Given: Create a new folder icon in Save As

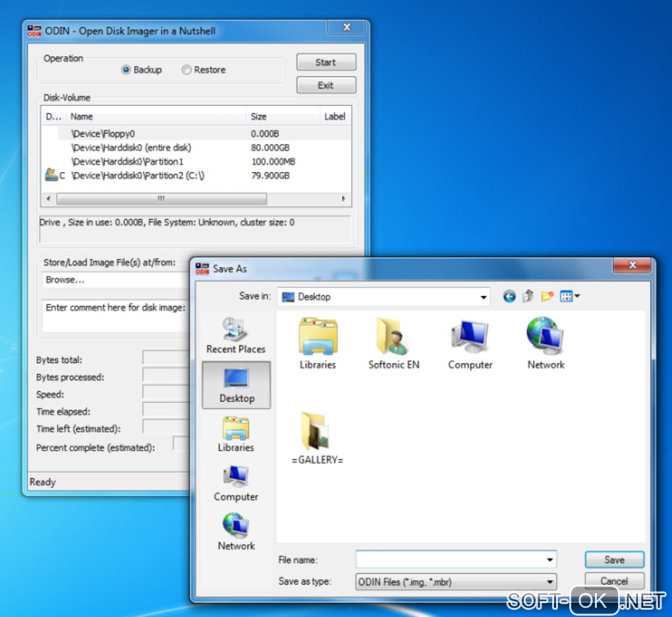Looking at the screenshot, I should click(x=547, y=296).
